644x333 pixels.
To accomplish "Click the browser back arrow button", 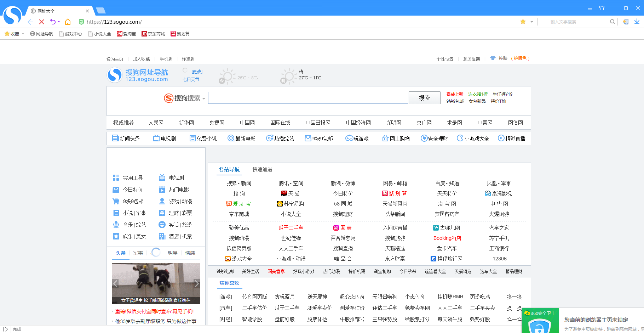I will click(x=30, y=22).
